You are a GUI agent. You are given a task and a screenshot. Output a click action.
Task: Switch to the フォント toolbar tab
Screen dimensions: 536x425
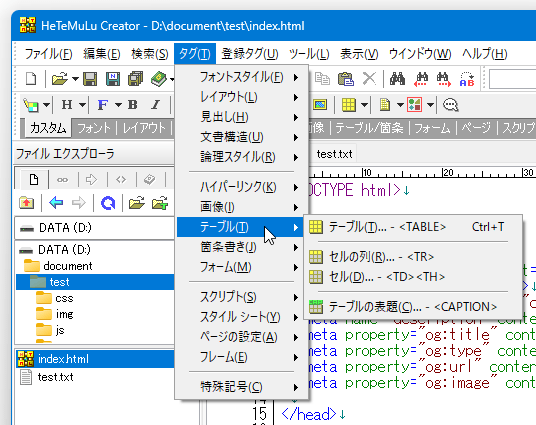tap(94, 128)
